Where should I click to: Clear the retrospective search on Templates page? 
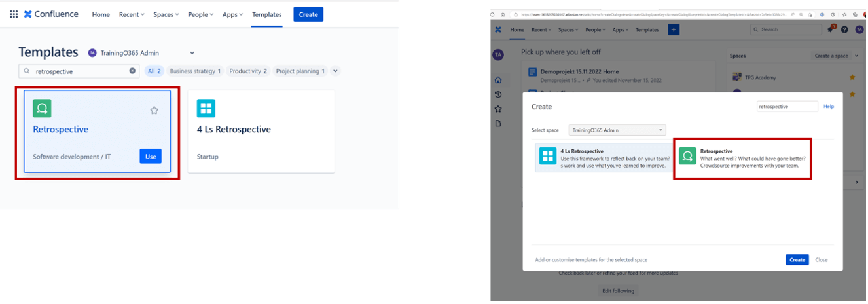132,71
